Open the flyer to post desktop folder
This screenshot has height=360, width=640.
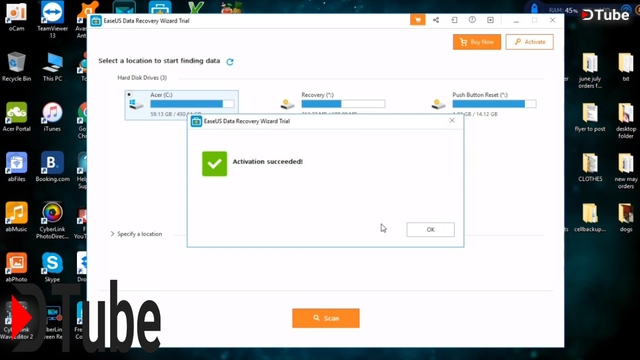(590, 118)
